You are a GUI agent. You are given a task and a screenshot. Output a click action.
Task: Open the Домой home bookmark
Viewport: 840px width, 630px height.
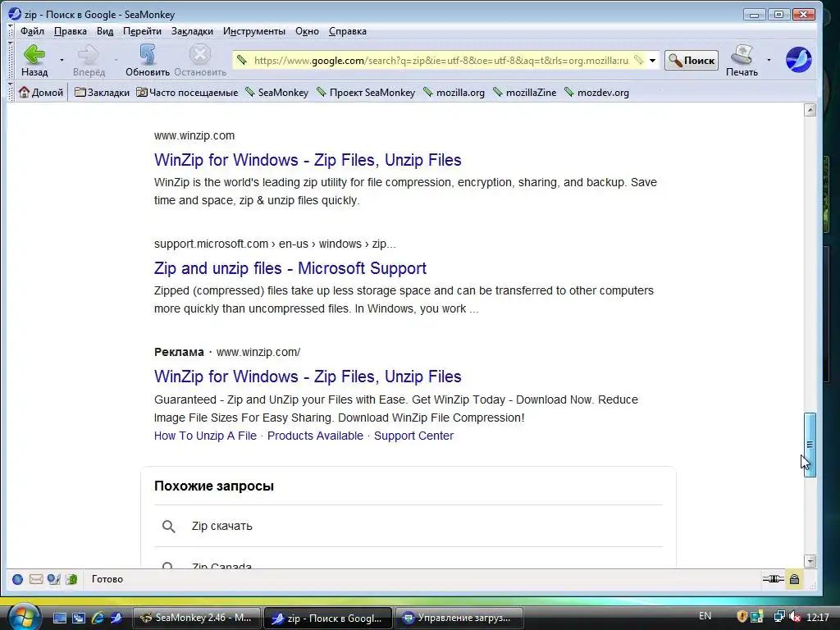[41, 92]
